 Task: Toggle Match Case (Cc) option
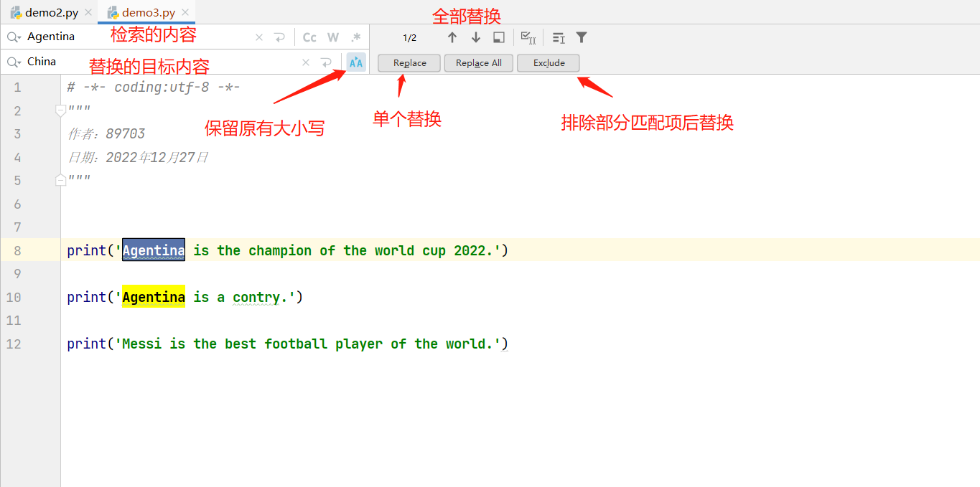click(x=309, y=37)
